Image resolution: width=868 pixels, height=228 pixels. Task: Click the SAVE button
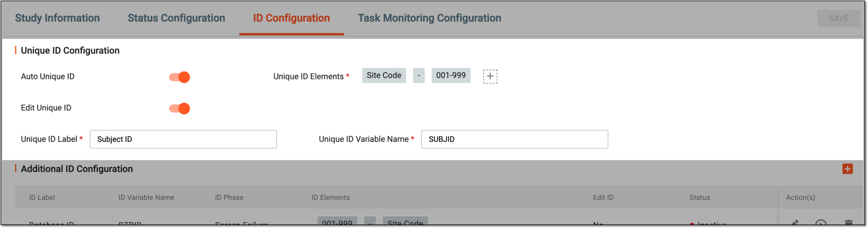pyautogui.click(x=838, y=18)
